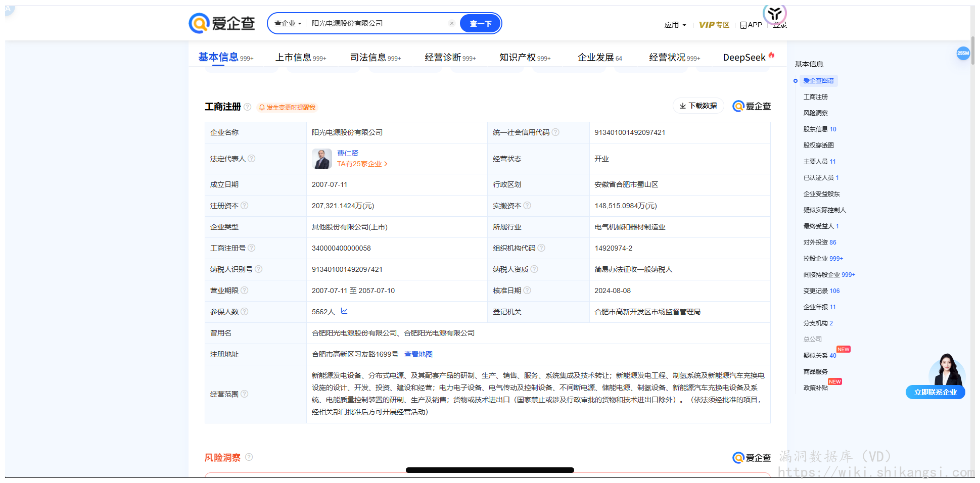The height and width of the screenshot is (483, 980).
Task: Click the 立即联系企业 button
Action: (936, 392)
